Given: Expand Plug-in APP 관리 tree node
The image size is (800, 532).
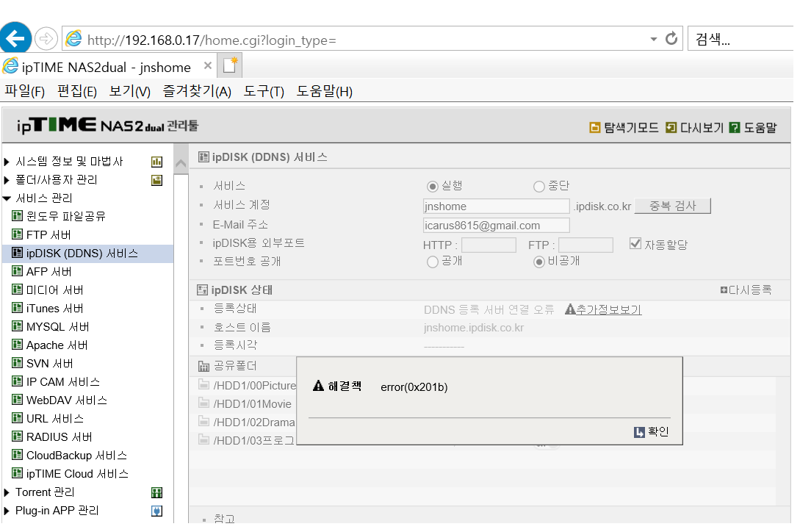Looking at the screenshot, I should (7, 511).
